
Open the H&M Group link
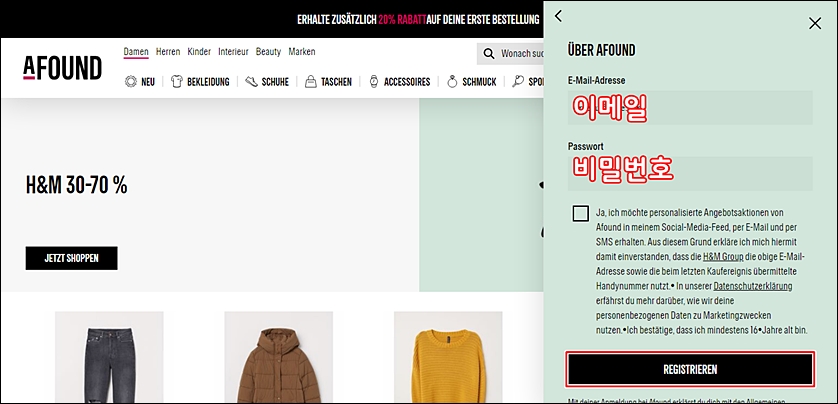723,257
